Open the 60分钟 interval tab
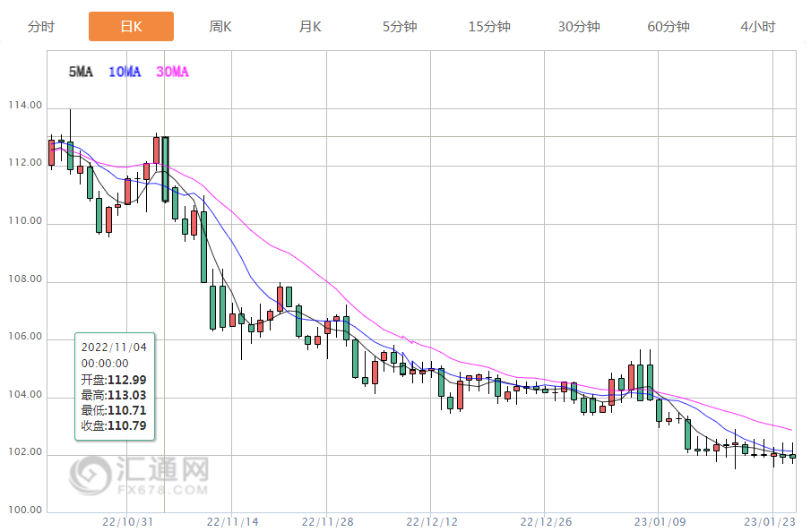The width and height of the screenshot is (811, 532). (669, 27)
